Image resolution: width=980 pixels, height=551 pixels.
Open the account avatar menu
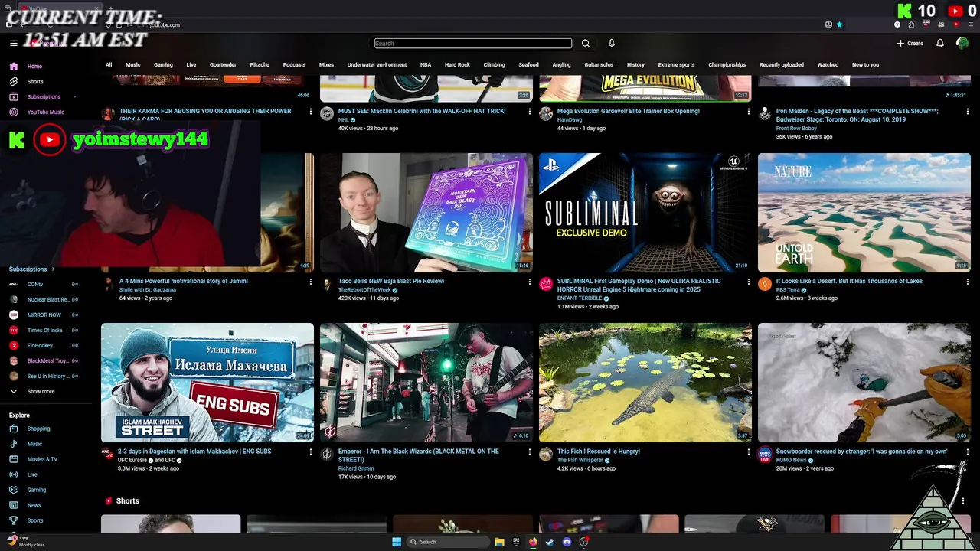pos(962,44)
